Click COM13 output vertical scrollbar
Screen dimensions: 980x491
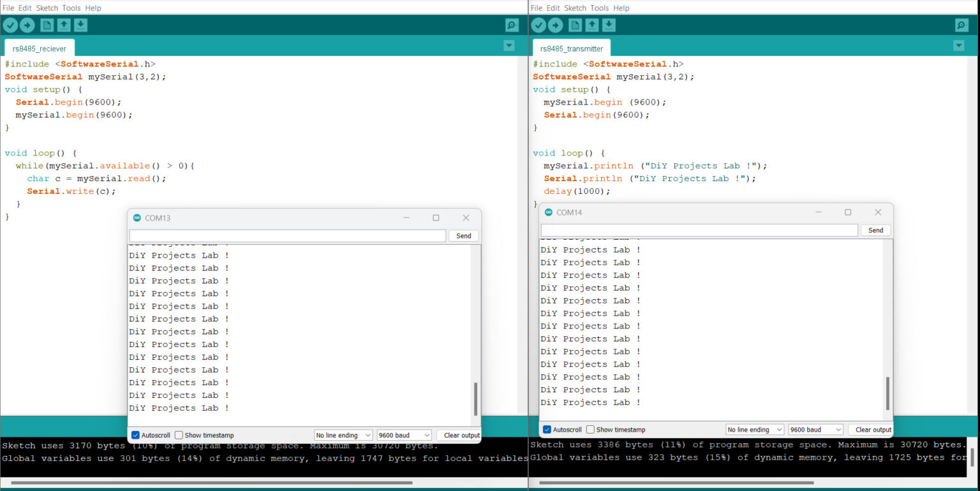pyautogui.click(x=475, y=399)
